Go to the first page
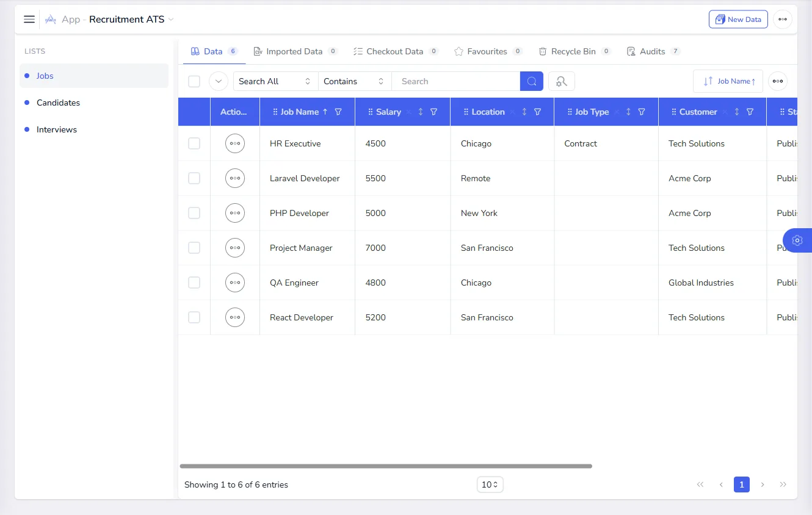The width and height of the screenshot is (812, 515). click(x=700, y=484)
